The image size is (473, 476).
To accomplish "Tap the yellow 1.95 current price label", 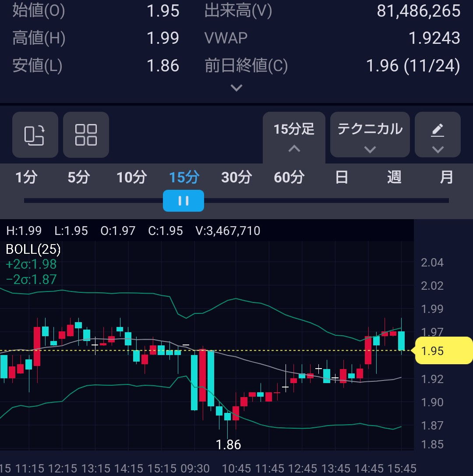I will tap(443, 351).
